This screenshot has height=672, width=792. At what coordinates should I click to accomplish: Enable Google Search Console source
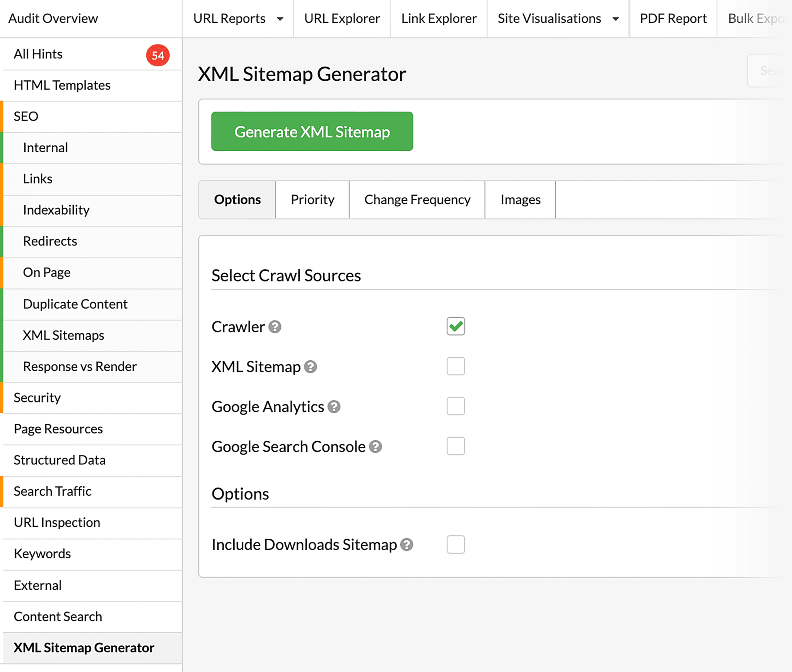tap(455, 445)
